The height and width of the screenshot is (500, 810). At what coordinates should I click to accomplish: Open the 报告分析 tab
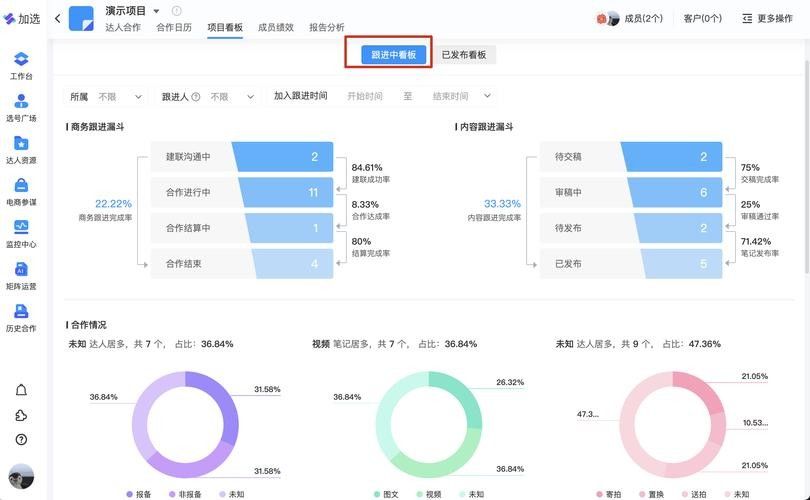(x=326, y=27)
